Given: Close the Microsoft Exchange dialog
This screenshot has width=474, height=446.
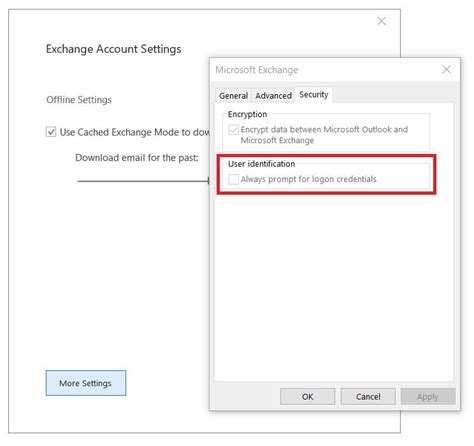Looking at the screenshot, I should click(x=446, y=70).
